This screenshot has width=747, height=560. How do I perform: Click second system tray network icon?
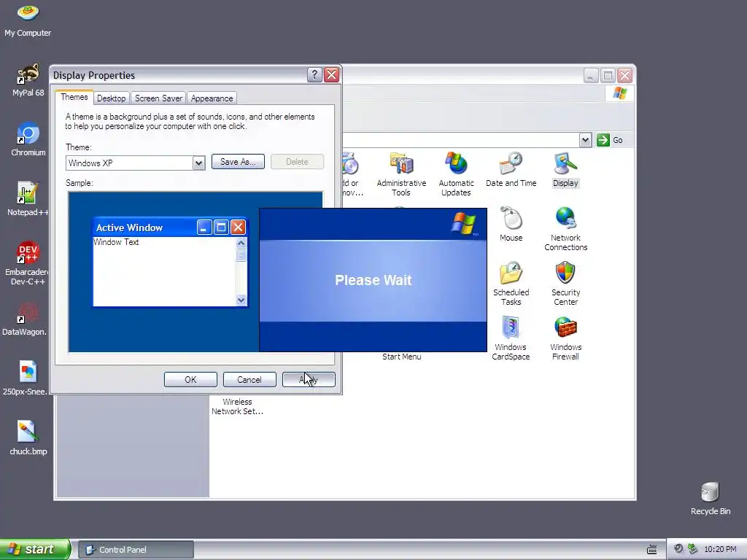[x=692, y=549]
